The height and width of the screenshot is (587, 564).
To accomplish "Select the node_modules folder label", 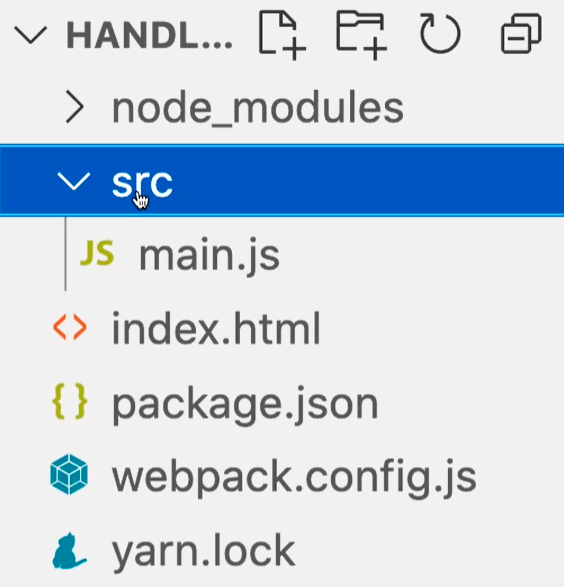I will 258,108.
